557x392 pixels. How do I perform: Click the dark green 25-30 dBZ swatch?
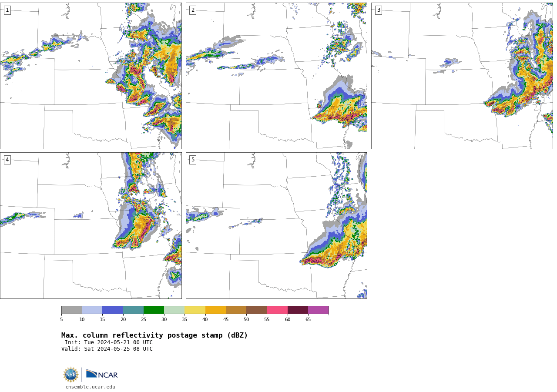[154, 310]
